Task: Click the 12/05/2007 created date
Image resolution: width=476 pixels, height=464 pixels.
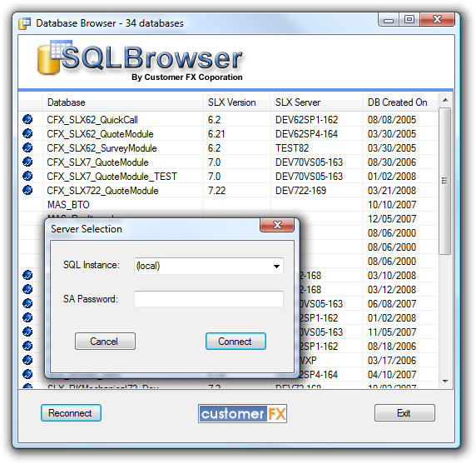Action: tap(392, 219)
